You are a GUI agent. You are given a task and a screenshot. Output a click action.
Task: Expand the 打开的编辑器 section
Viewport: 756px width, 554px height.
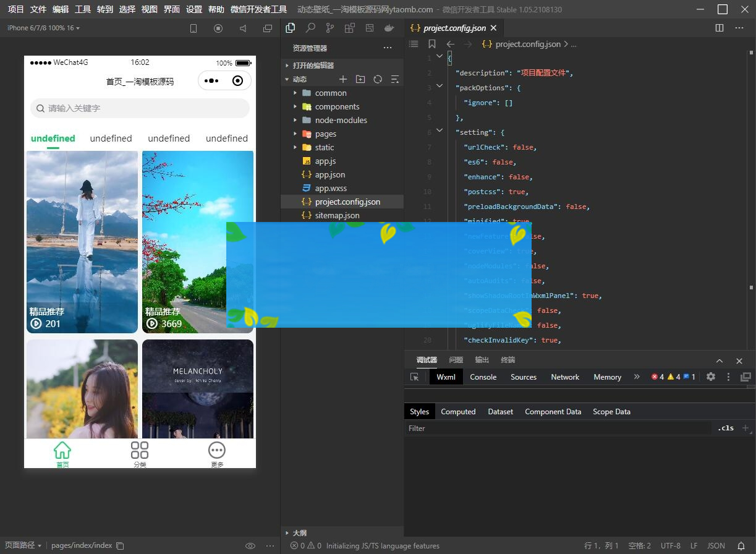(313, 66)
